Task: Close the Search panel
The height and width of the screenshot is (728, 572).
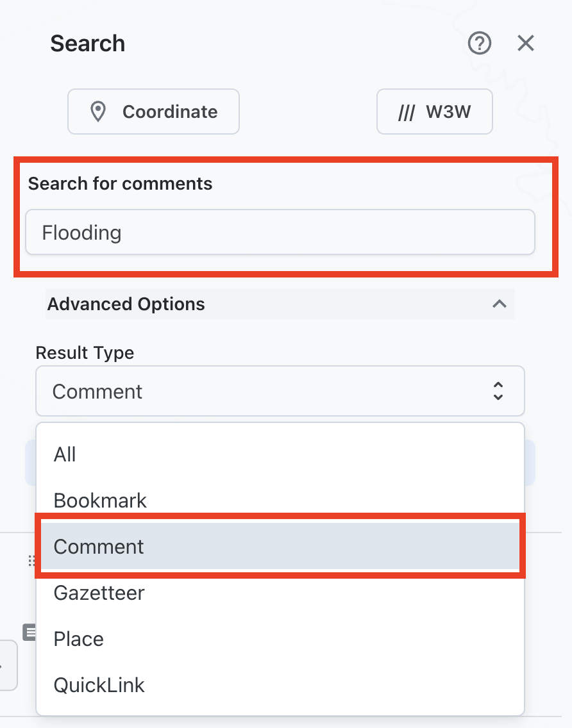Action: (x=526, y=44)
